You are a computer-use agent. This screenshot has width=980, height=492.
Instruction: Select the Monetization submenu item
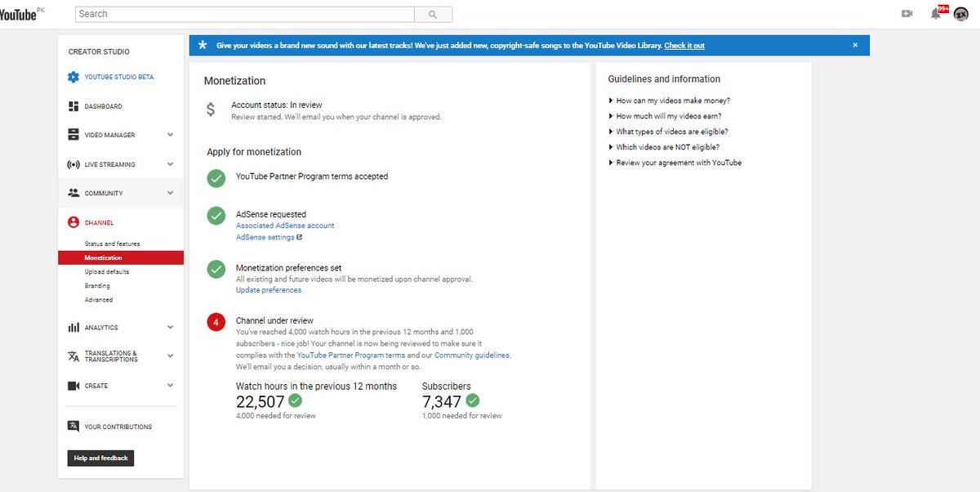tap(121, 258)
